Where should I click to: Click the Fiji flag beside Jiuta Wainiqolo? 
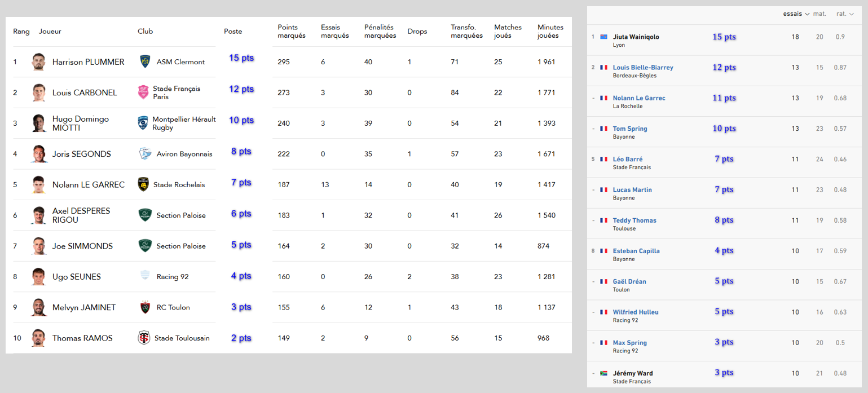point(603,37)
